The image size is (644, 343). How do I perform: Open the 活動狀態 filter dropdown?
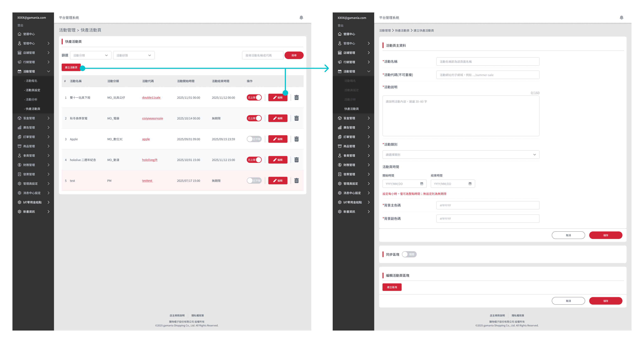tap(134, 55)
